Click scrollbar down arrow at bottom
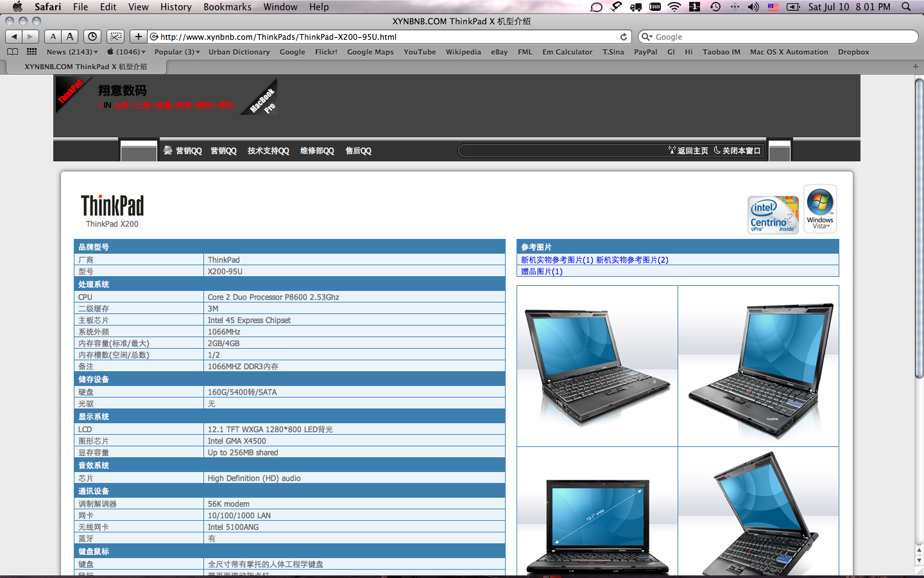Image resolution: width=924 pixels, height=578 pixels. (x=919, y=561)
